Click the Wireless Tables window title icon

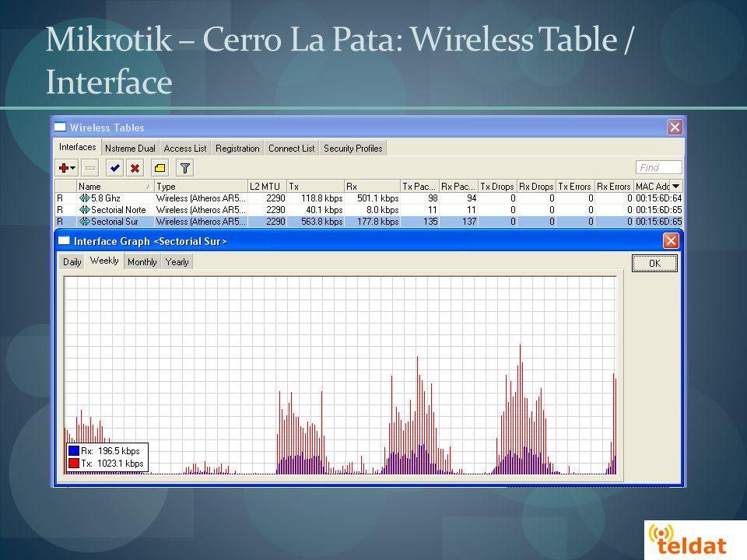pyautogui.click(x=60, y=127)
